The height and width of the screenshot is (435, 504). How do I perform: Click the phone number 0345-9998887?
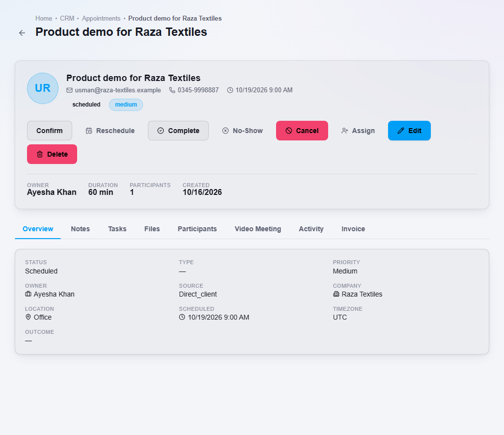[198, 90]
